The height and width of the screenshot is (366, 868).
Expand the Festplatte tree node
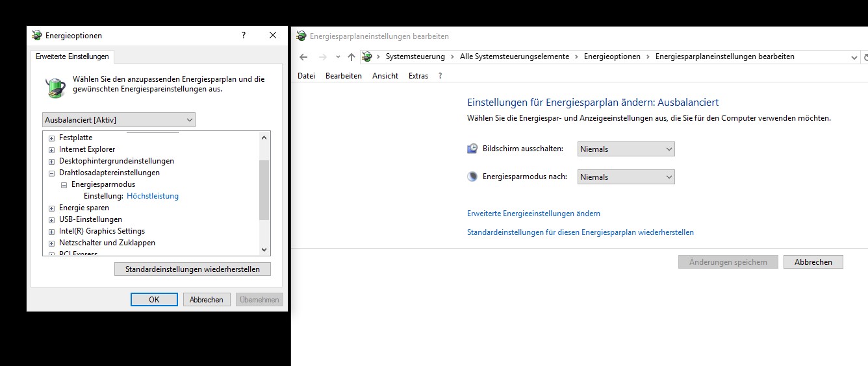point(52,138)
